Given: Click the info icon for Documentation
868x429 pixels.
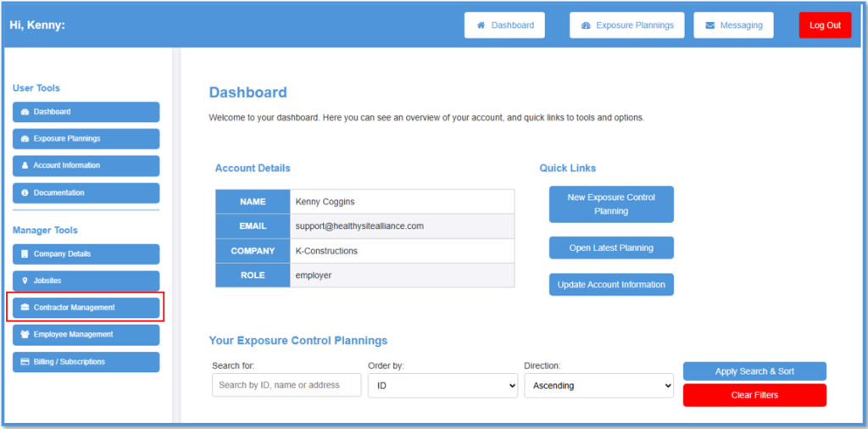Looking at the screenshot, I should tap(25, 192).
